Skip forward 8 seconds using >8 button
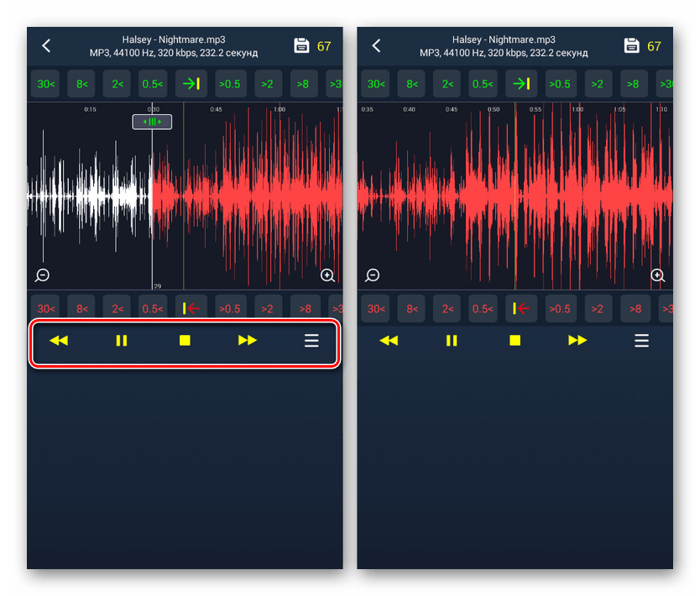This screenshot has height=596, width=700. click(303, 84)
